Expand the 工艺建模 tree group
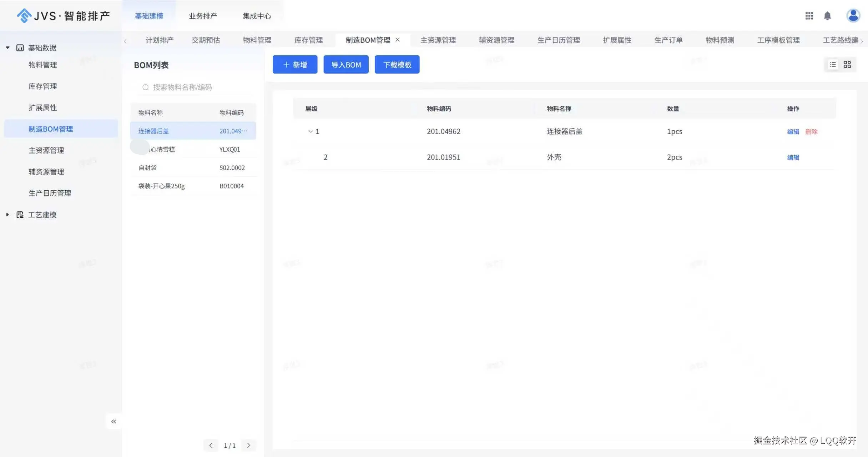 [7, 215]
